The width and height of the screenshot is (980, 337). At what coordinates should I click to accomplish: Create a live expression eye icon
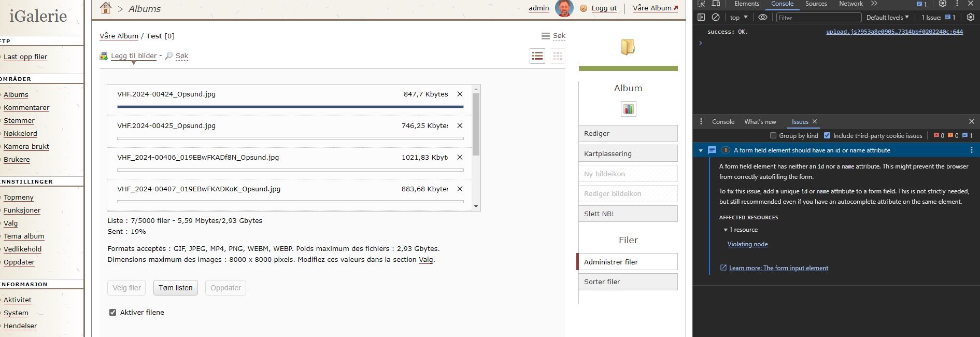[x=763, y=17]
